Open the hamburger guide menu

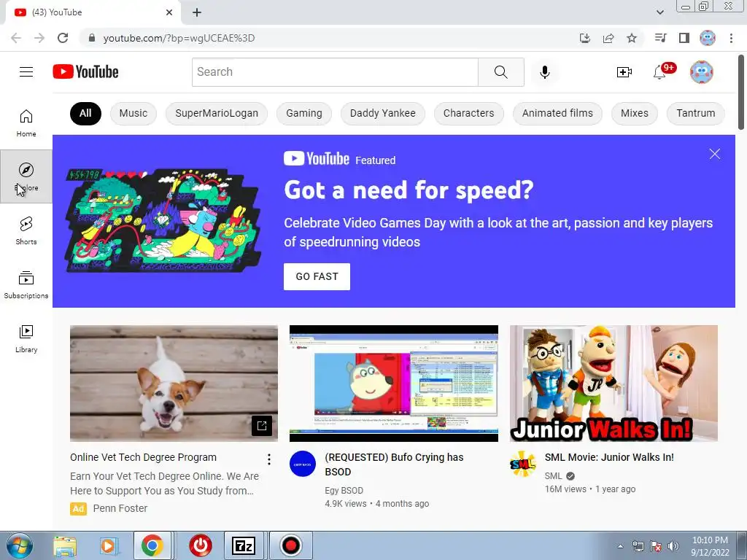click(x=26, y=72)
